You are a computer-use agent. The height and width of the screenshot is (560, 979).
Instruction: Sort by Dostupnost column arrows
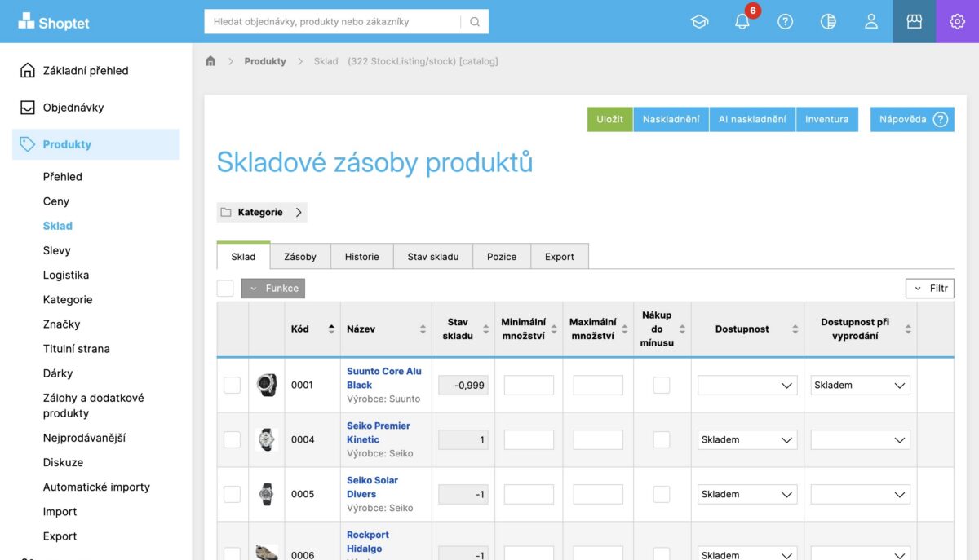tap(795, 329)
